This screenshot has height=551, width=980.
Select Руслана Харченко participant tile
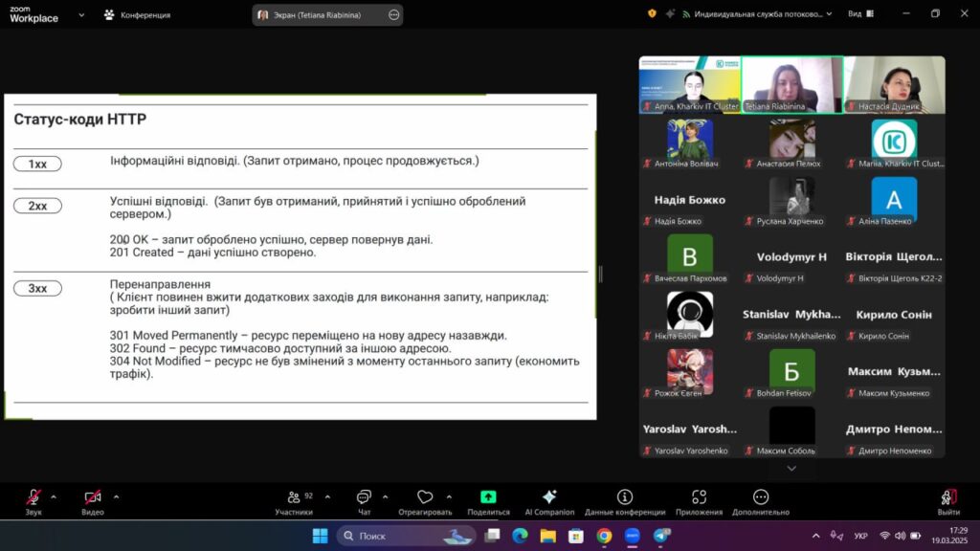pyautogui.click(x=792, y=200)
